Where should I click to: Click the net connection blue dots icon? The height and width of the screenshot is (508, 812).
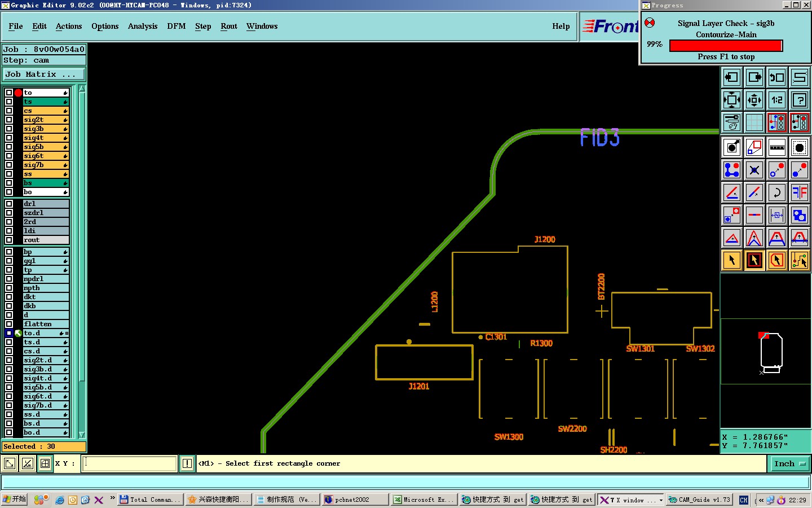[x=731, y=170]
